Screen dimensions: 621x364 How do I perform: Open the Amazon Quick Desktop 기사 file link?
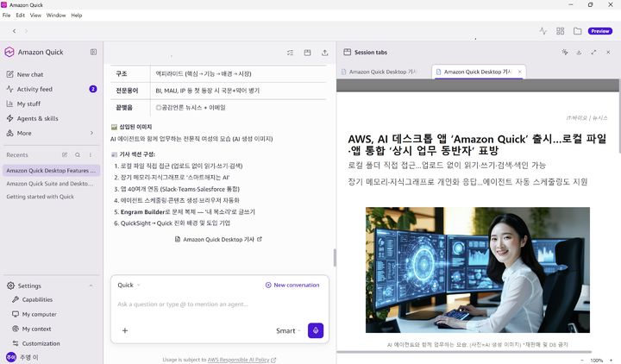pos(218,240)
